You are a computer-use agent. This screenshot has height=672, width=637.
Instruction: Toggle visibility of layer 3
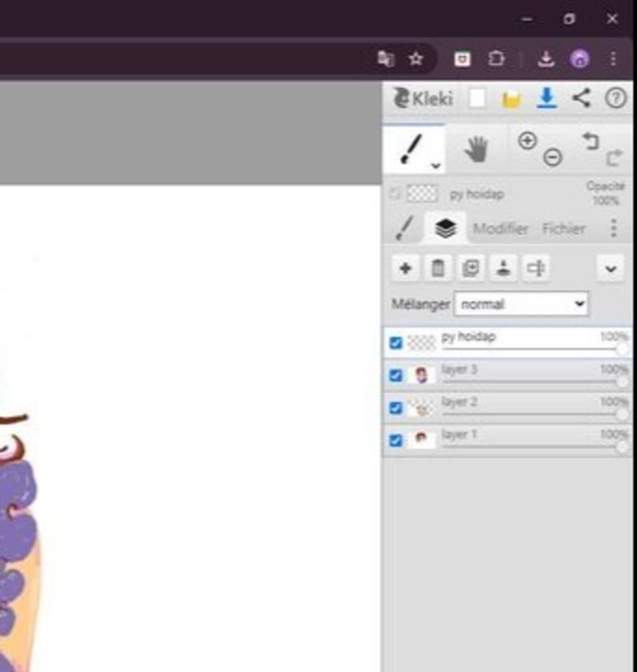tap(396, 375)
